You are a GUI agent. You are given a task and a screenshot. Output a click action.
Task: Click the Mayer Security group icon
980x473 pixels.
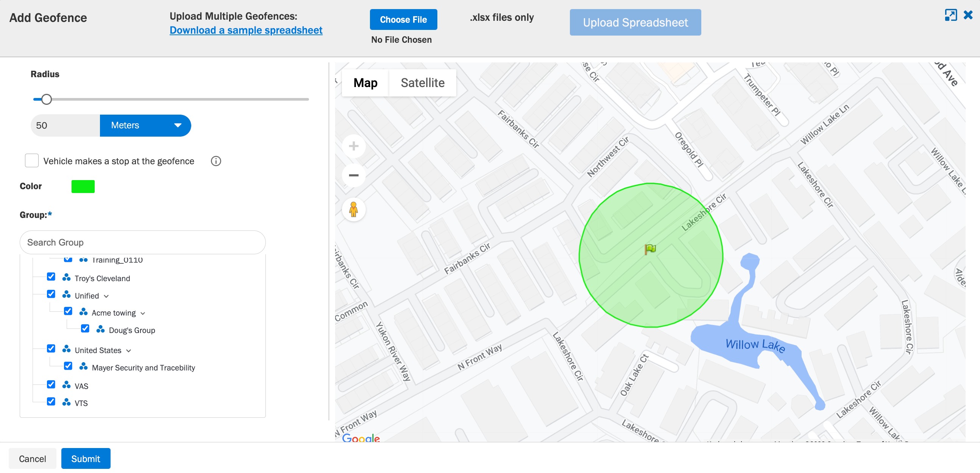click(x=83, y=367)
